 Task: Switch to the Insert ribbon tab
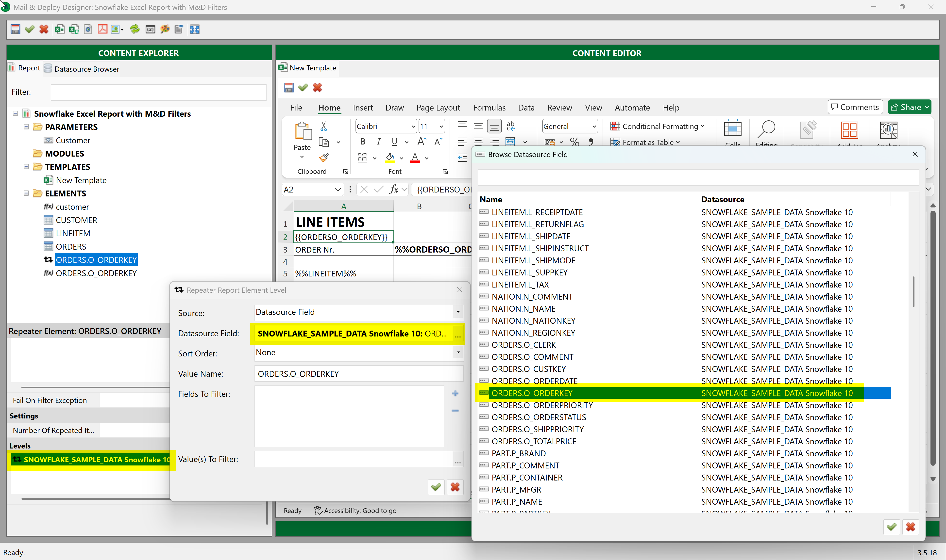pyautogui.click(x=363, y=108)
